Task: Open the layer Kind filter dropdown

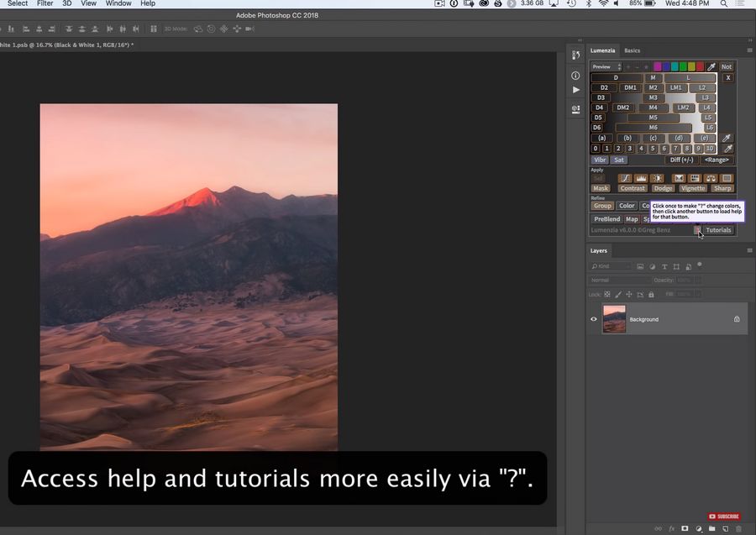Action: pyautogui.click(x=611, y=266)
